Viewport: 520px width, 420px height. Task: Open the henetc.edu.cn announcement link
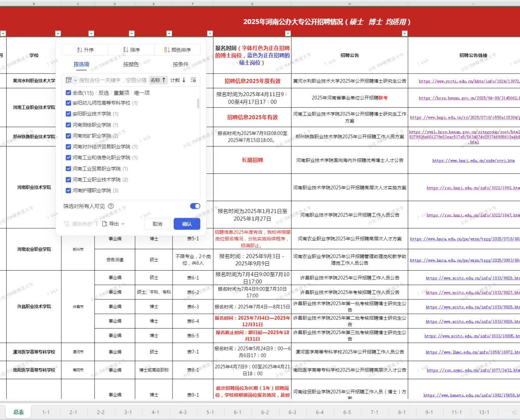471,395
